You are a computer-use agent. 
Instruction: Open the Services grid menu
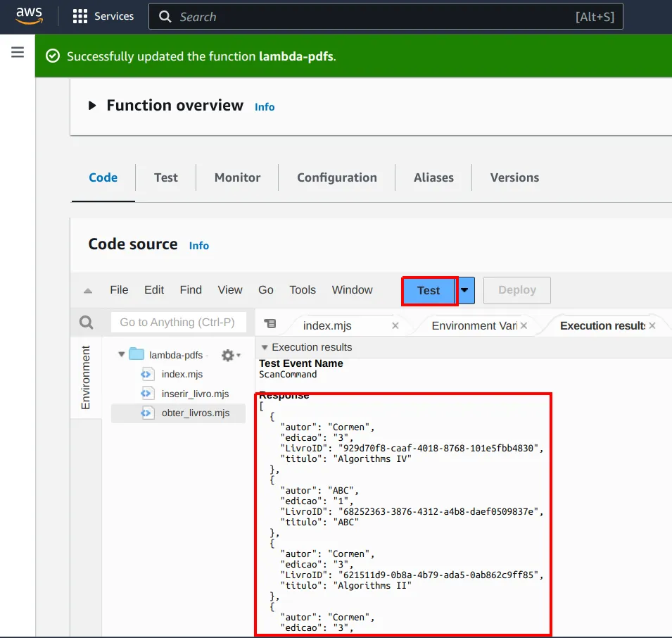pyautogui.click(x=80, y=16)
